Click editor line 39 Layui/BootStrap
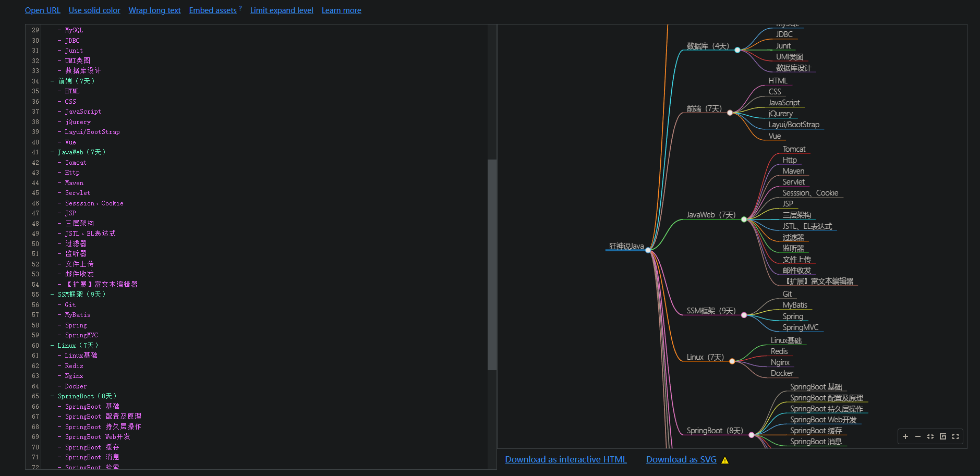 pyautogui.click(x=92, y=132)
